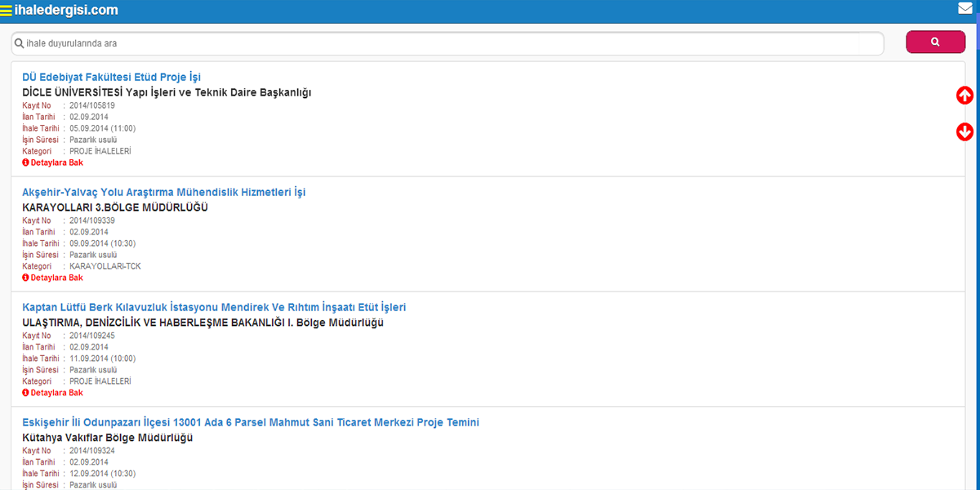Image resolution: width=980 pixels, height=490 pixels.
Task: Focus the ihale duyurularında ara search field
Action: click(449, 43)
